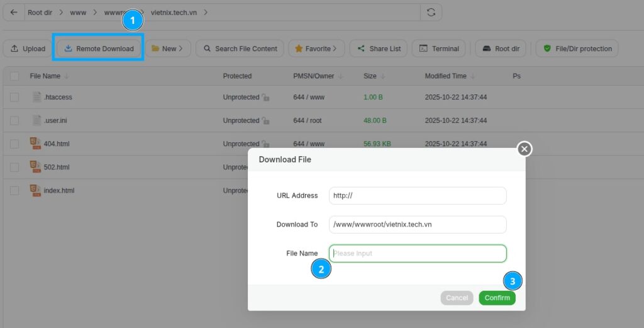Click the lock icon on the .user.ini row
644x328 pixels.
266,121
